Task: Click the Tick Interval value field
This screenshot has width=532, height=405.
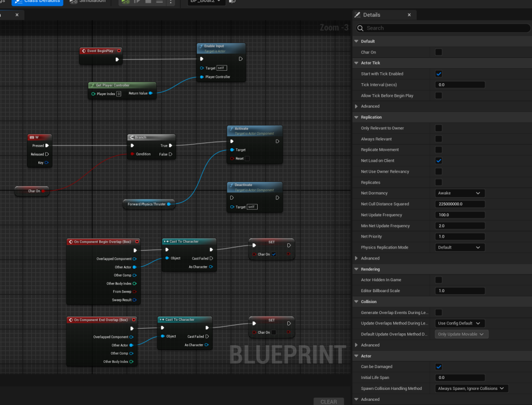Action: click(459, 85)
